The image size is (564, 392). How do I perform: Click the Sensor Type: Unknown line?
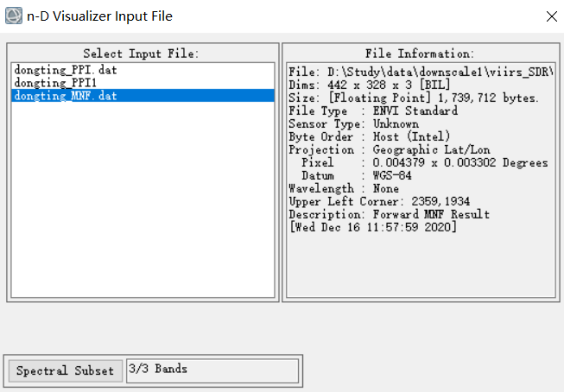353,123
